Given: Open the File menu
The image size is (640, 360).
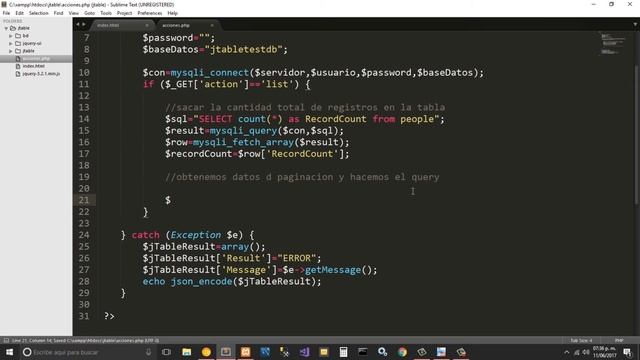Looking at the screenshot, I should click(x=6, y=13).
